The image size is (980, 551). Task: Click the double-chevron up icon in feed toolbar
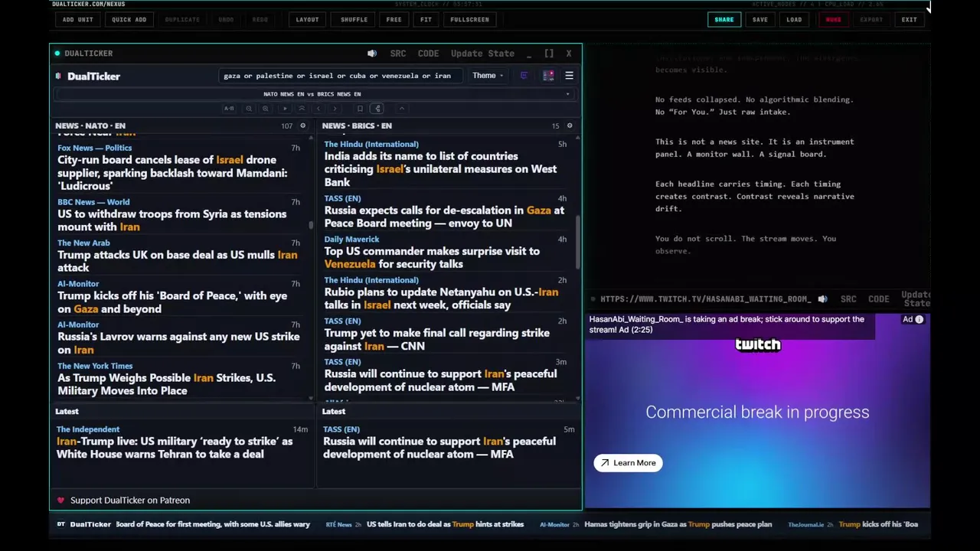coord(302,109)
